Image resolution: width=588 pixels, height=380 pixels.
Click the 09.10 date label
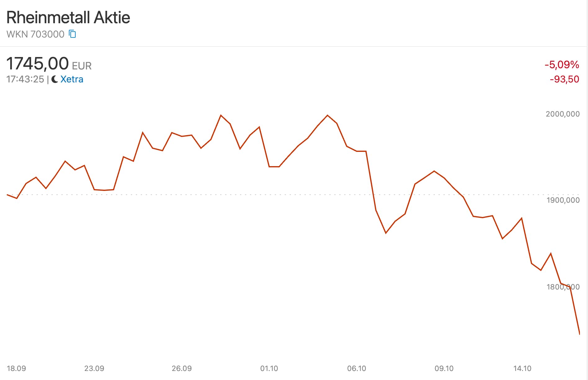point(444,369)
